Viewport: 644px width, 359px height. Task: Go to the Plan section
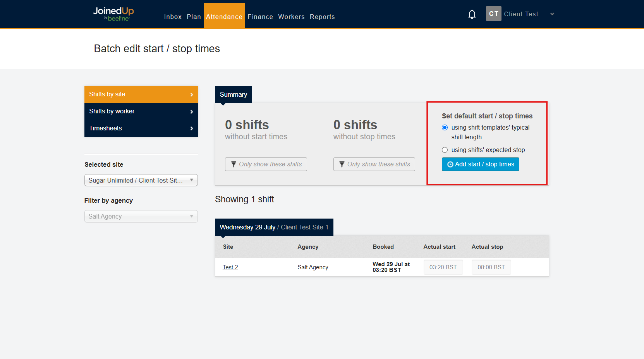(194, 17)
